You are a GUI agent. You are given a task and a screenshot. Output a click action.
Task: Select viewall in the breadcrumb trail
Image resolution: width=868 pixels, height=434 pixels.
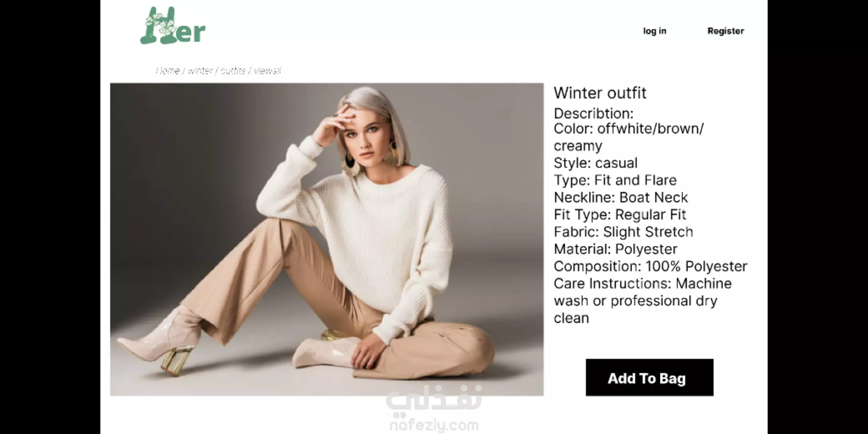coord(268,71)
